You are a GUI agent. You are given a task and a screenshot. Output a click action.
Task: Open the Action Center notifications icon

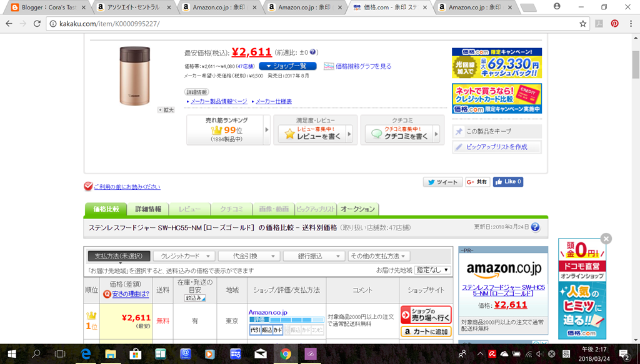pos(624,354)
